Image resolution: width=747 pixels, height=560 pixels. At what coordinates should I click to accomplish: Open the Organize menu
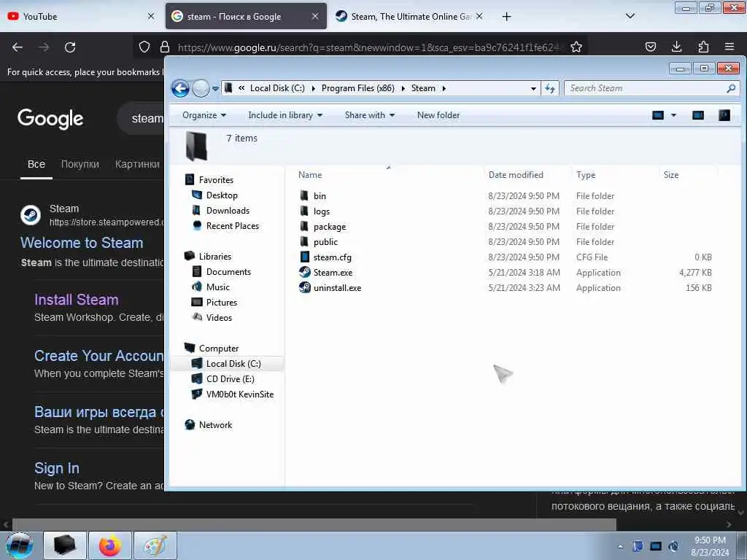[204, 115]
